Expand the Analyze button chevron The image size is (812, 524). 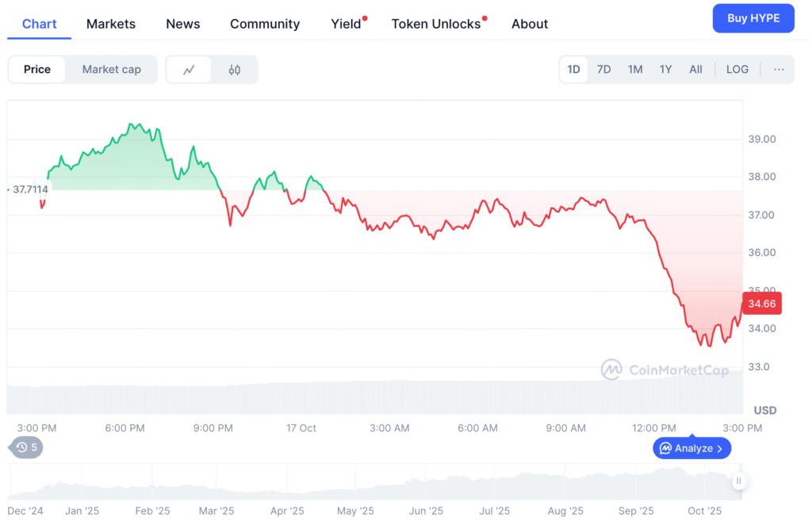[719, 449]
